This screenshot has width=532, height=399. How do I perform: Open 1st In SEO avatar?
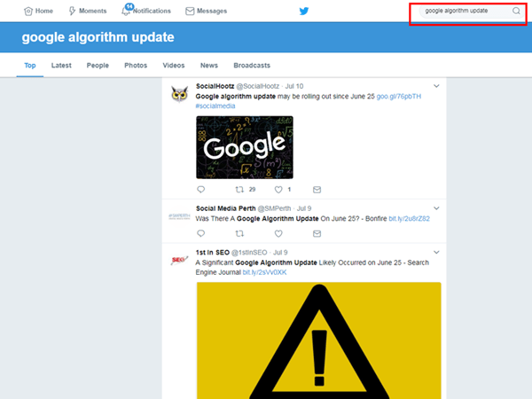[179, 260]
